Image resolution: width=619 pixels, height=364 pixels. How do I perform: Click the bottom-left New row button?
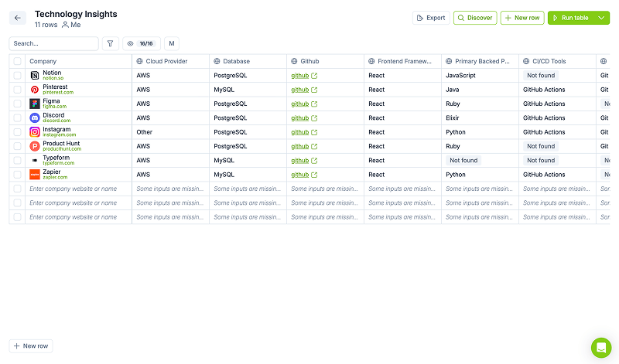tap(31, 346)
